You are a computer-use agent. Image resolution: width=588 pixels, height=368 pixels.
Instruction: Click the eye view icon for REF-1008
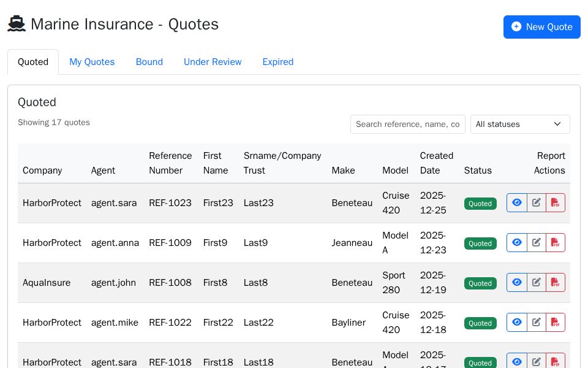pos(517,282)
